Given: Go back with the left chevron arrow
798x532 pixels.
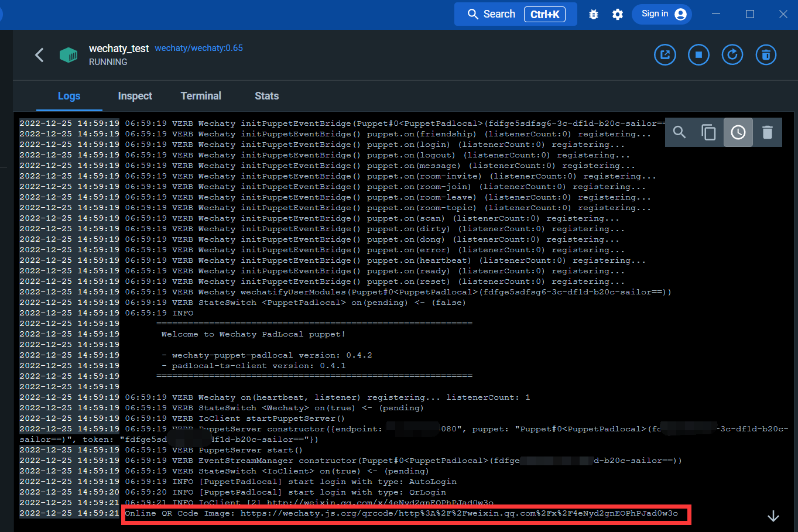Looking at the screenshot, I should 39,55.
